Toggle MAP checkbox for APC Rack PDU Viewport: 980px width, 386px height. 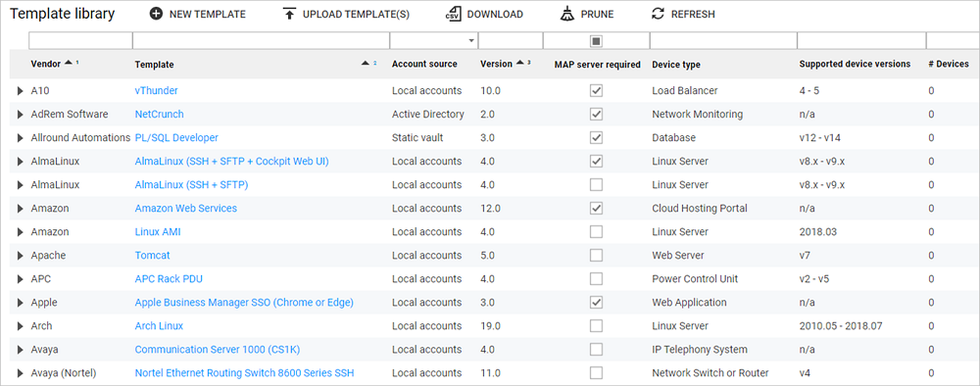[597, 278]
